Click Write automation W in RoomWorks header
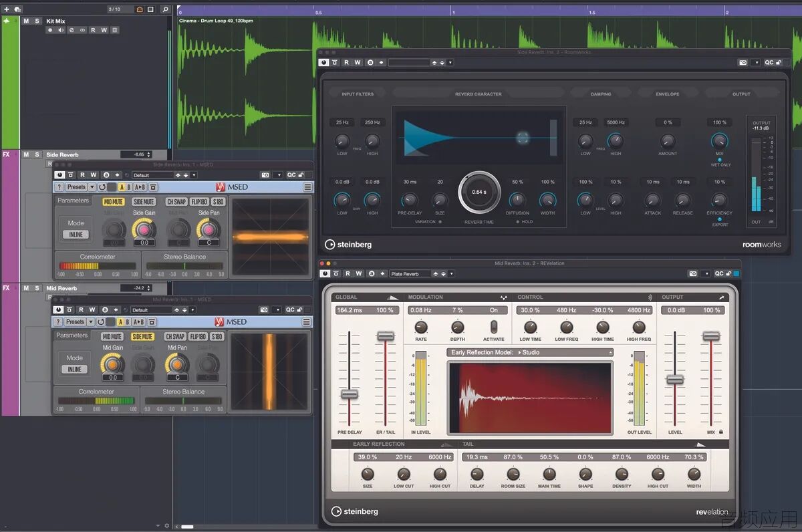The height and width of the screenshot is (532, 802). tap(358, 62)
